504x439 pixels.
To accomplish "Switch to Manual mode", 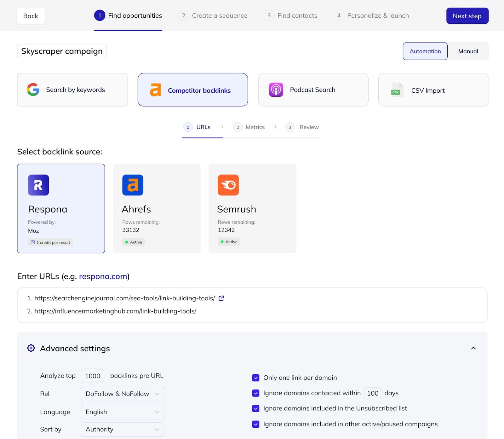I will point(468,51).
